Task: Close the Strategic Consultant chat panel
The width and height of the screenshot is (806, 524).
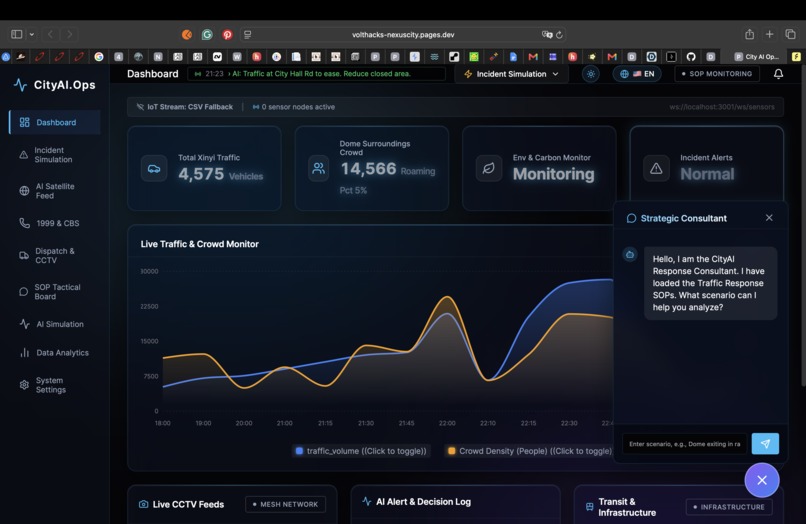Action: (769, 218)
